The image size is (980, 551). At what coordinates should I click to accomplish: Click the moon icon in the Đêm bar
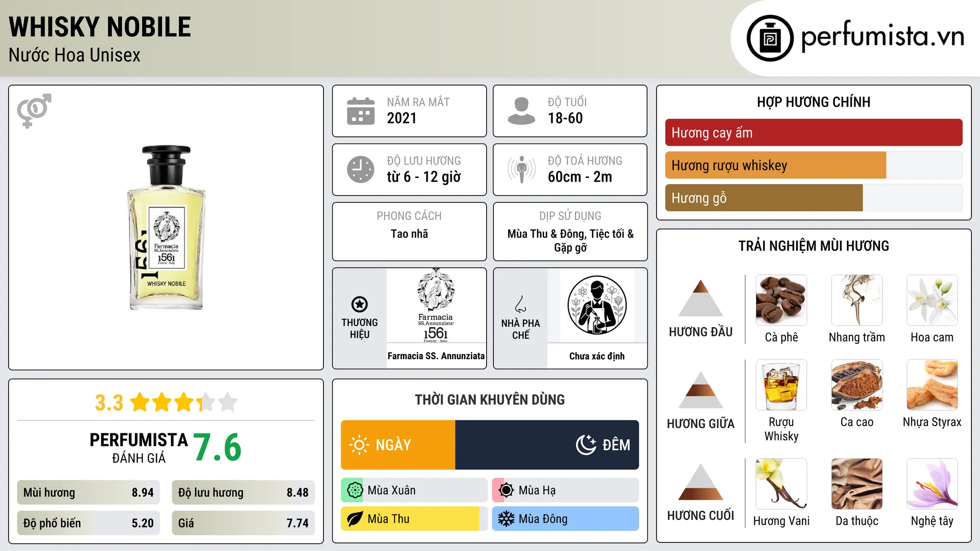pos(586,445)
